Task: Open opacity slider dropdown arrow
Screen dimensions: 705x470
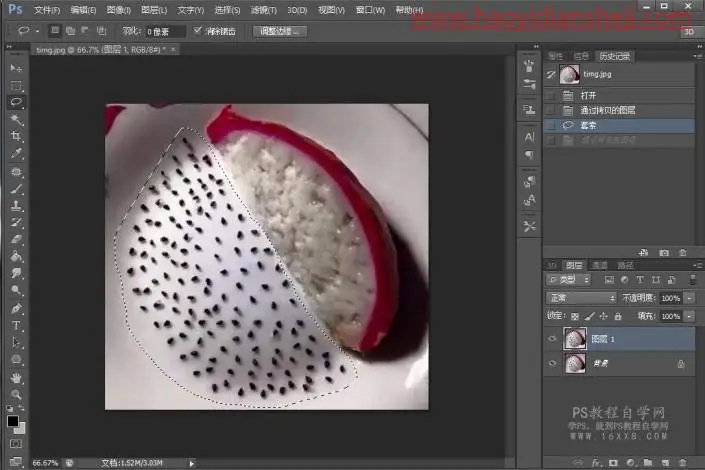Action: click(x=689, y=298)
